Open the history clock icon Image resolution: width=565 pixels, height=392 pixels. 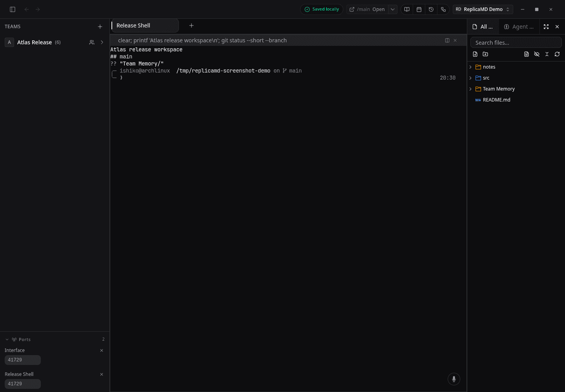(x=431, y=9)
